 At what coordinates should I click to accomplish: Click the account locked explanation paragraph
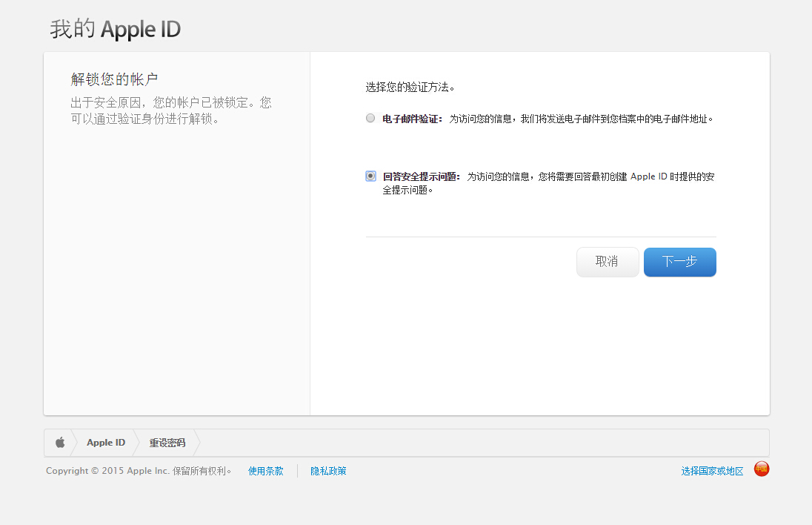(171, 110)
